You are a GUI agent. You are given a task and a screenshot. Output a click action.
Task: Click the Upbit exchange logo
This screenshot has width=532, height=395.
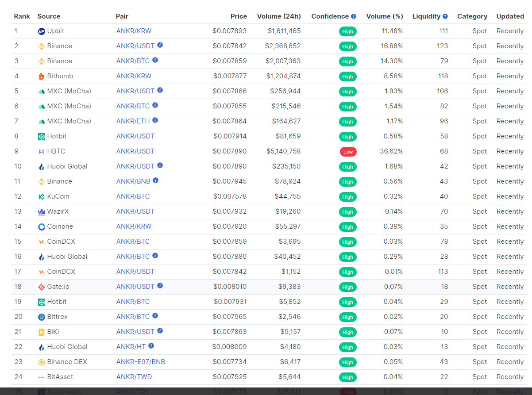[42, 31]
